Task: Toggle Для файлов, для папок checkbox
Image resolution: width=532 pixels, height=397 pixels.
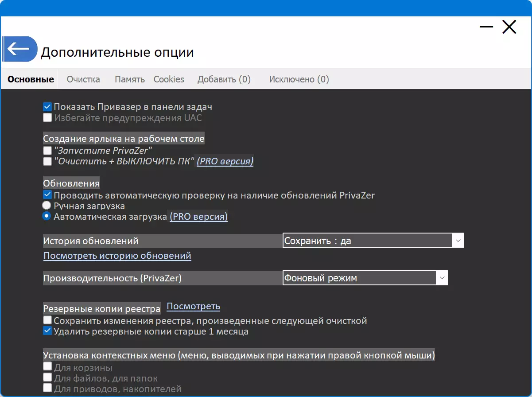Action: point(47,378)
